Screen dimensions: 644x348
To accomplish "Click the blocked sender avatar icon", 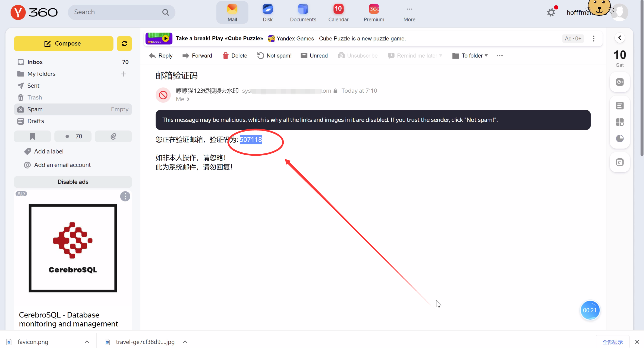I will (x=163, y=95).
